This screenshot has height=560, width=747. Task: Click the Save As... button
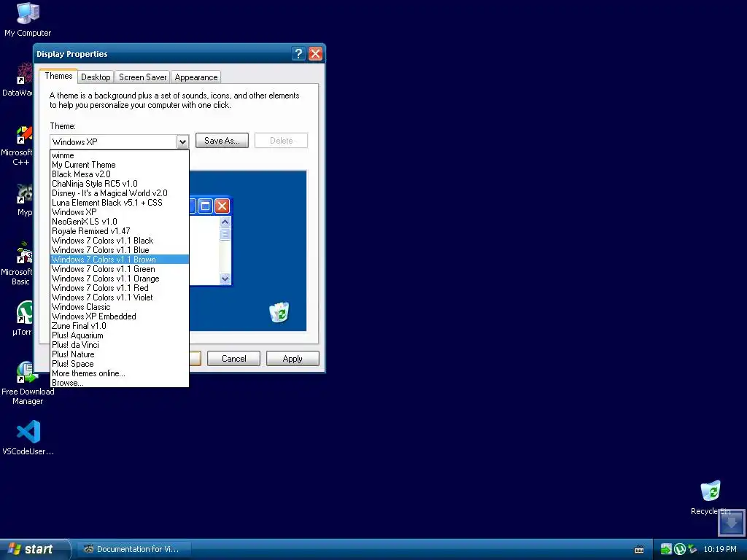pyautogui.click(x=222, y=141)
